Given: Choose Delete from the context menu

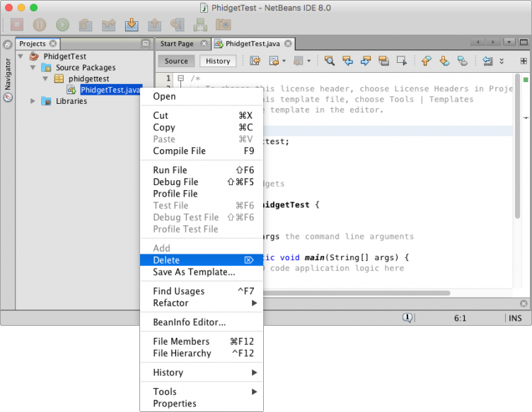Looking at the screenshot, I should click(202, 260).
